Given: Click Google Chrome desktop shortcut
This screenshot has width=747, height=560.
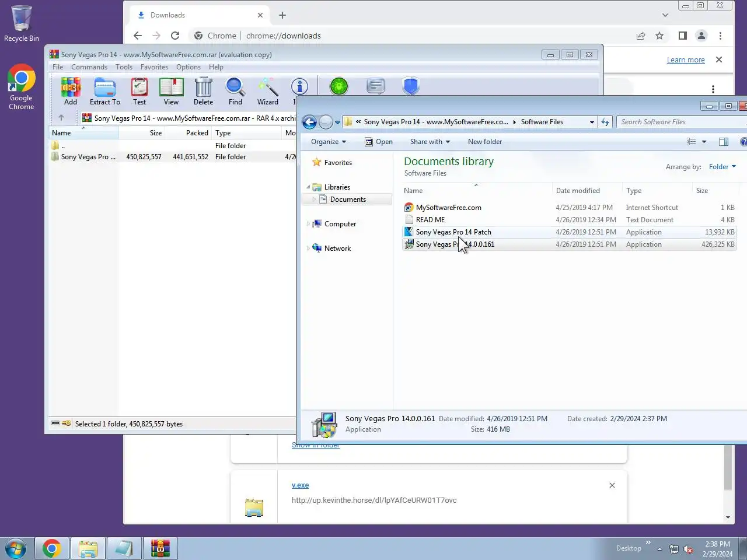Looking at the screenshot, I should [22, 87].
